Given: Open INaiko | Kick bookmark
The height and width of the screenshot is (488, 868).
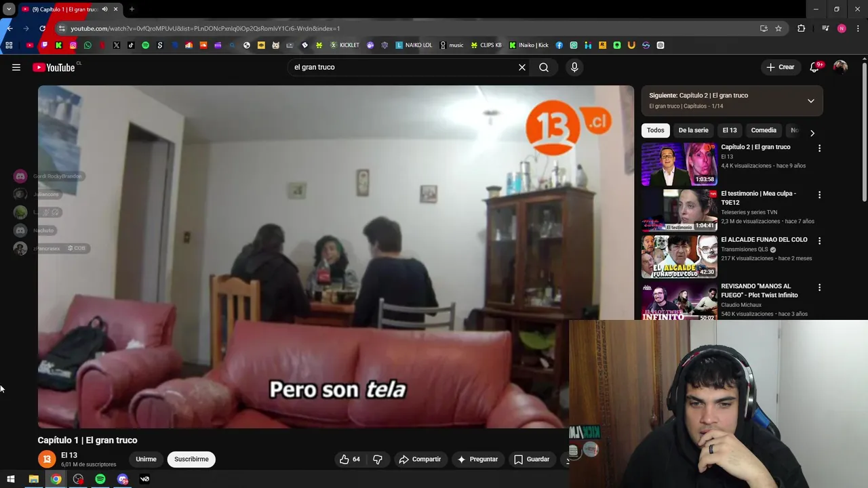Looking at the screenshot, I should coord(529,45).
